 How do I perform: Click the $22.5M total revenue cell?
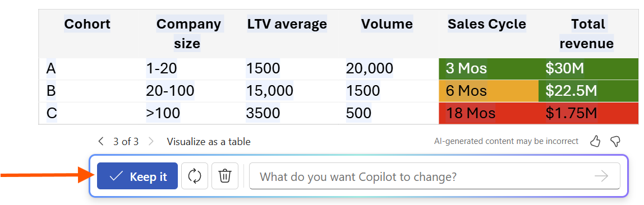tap(588, 91)
